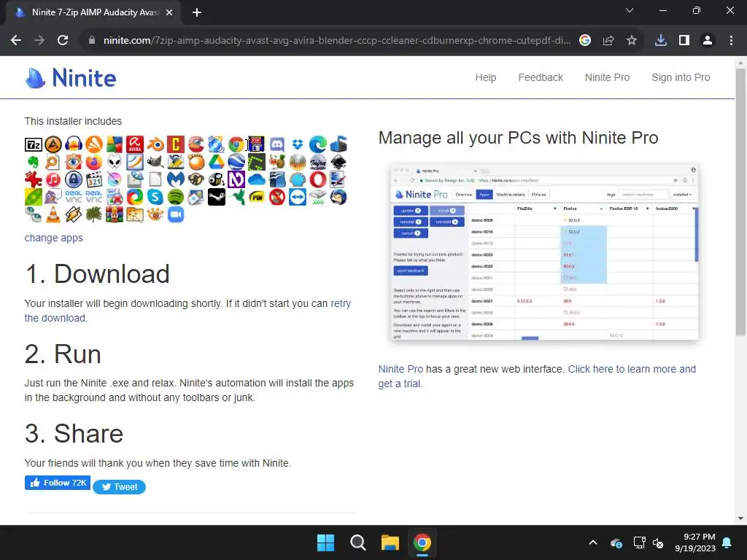Select the Ninite browser tab
The height and width of the screenshot is (560, 747).
(93, 12)
